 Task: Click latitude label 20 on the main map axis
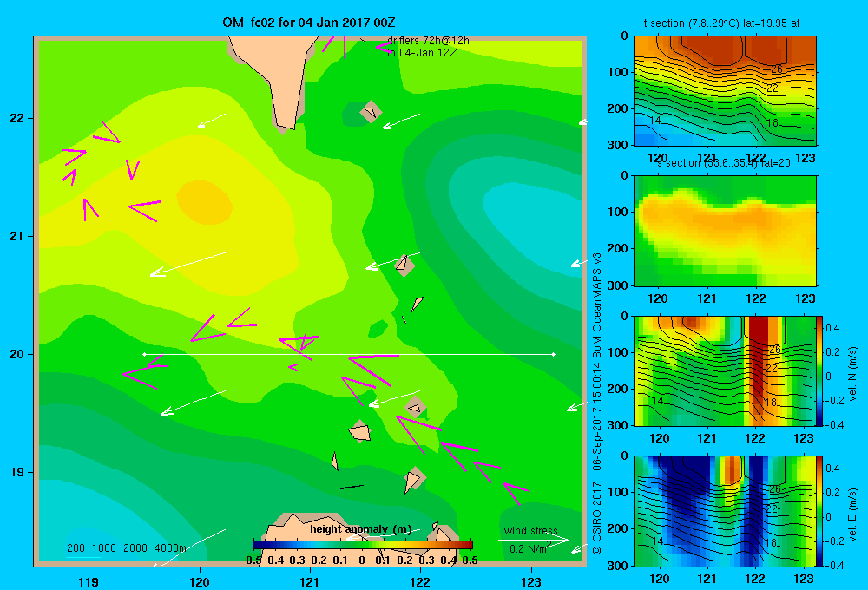(16, 354)
